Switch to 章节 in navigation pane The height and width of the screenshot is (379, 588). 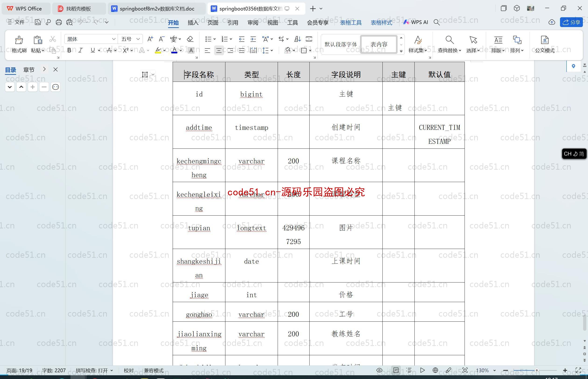coord(29,70)
